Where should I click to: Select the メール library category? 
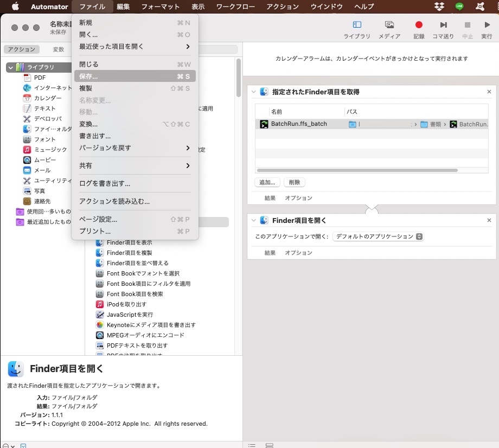click(x=37, y=170)
